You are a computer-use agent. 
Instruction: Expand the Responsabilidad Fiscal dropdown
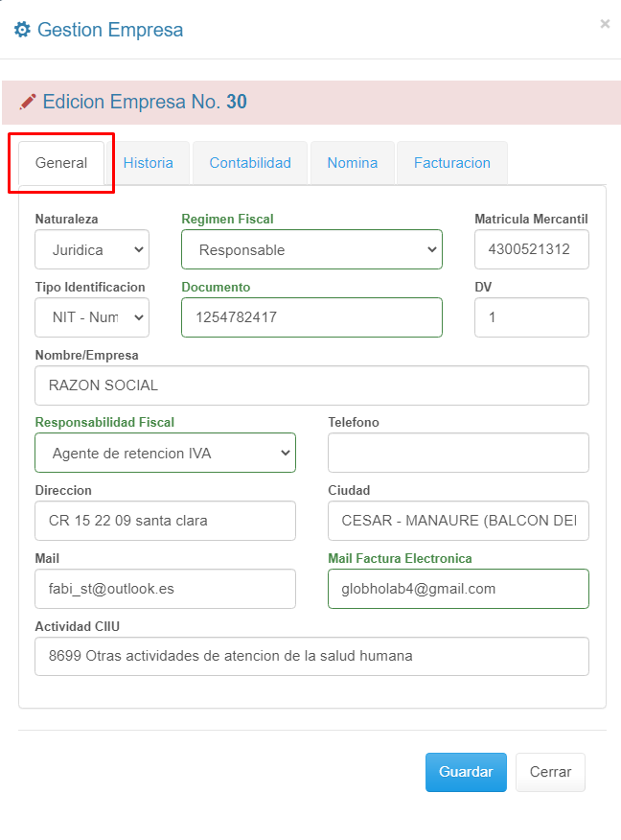[165, 453]
